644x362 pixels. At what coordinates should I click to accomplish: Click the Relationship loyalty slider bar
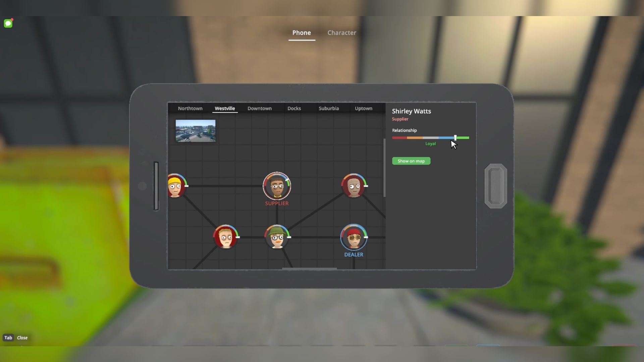pyautogui.click(x=430, y=138)
